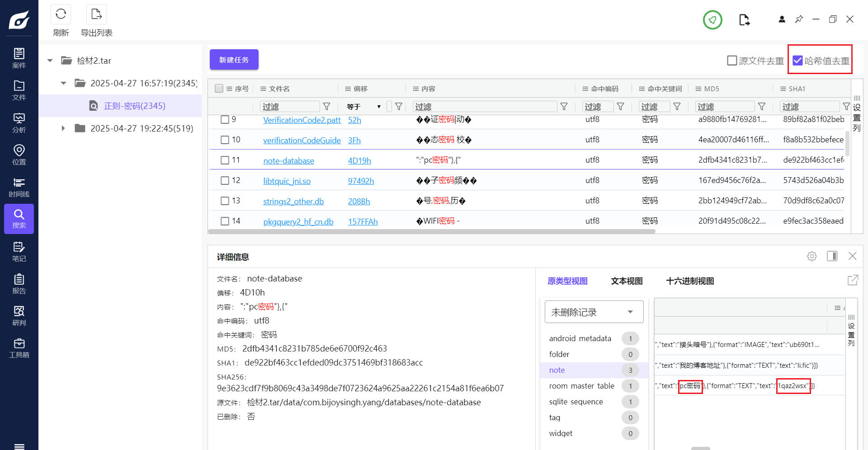The image size is (868, 450).
Task: Open the Case (案件) sidebar section
Action: pyautogui.click(x=19, y=58)
